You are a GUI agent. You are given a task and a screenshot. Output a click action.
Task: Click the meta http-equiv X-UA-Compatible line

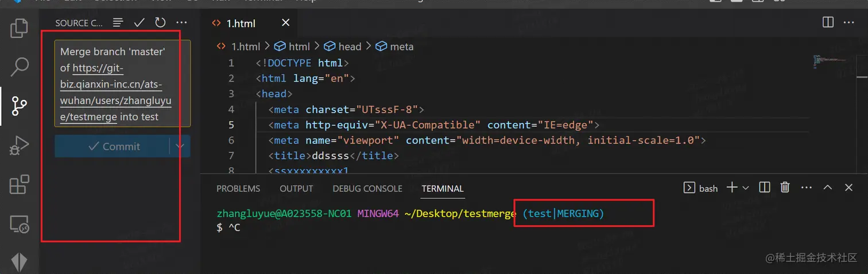tap(433, 125)
